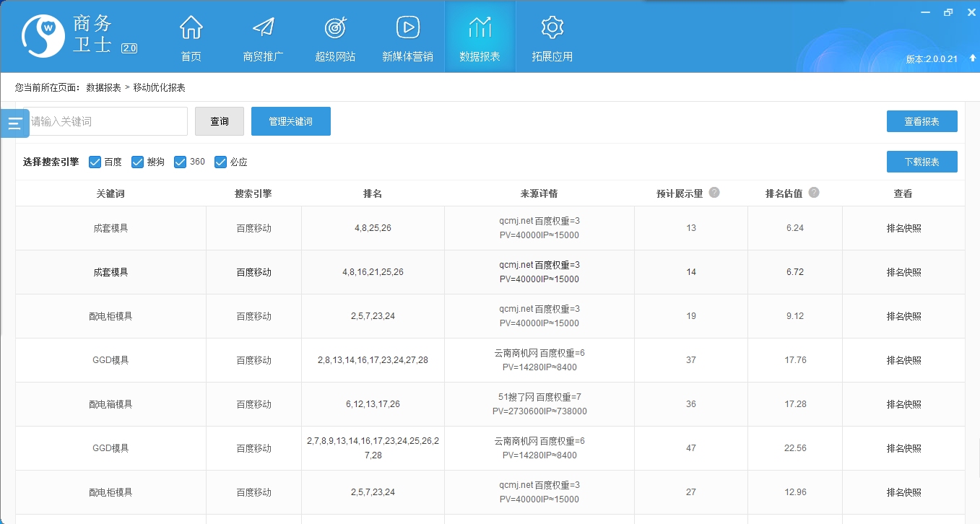Uncheck the 百度 search engine checkbox
Screen dimensions: 980x524
95,162
